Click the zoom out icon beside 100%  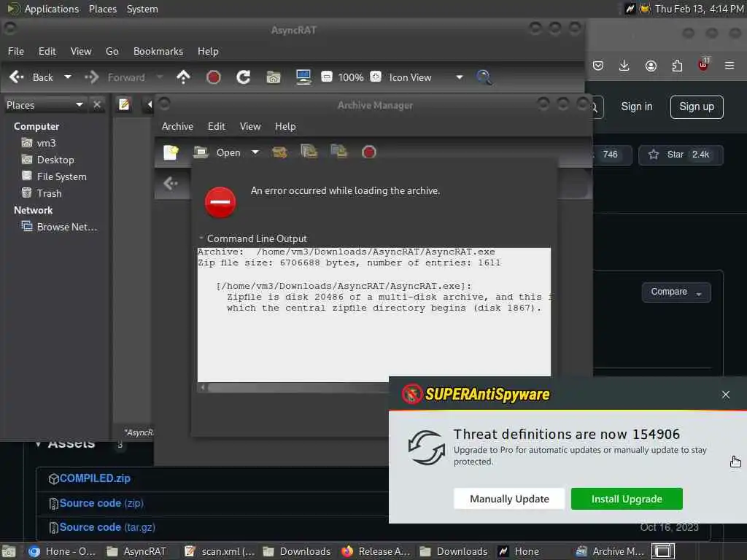(x=327, y=77)
